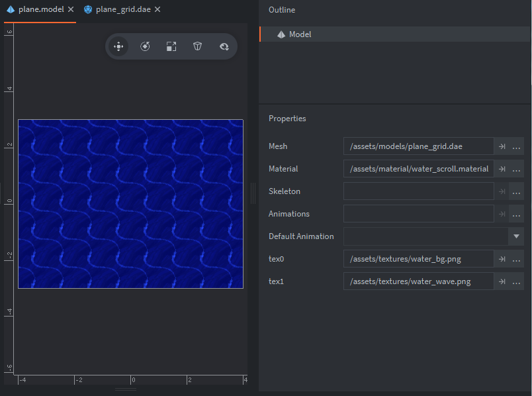Select the Move tool in viewport toolbar
Screen dimensions: 532x396
click(x=118, y=46)
